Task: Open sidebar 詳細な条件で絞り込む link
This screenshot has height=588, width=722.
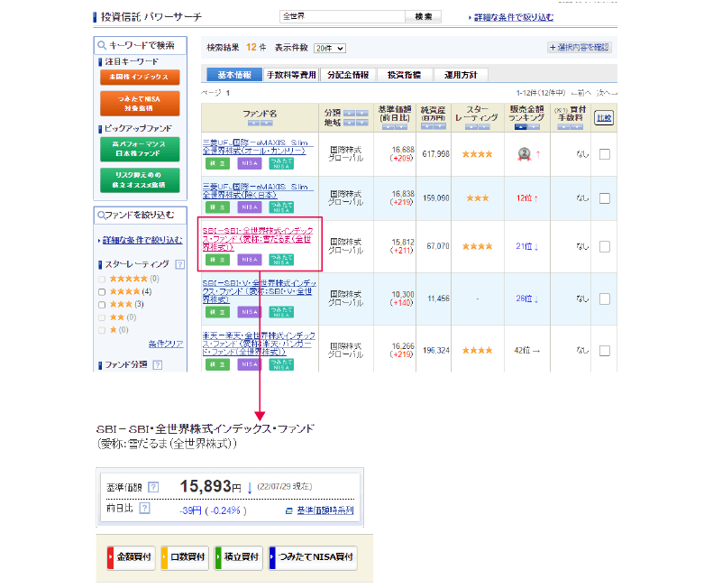Action: (142, 240)
